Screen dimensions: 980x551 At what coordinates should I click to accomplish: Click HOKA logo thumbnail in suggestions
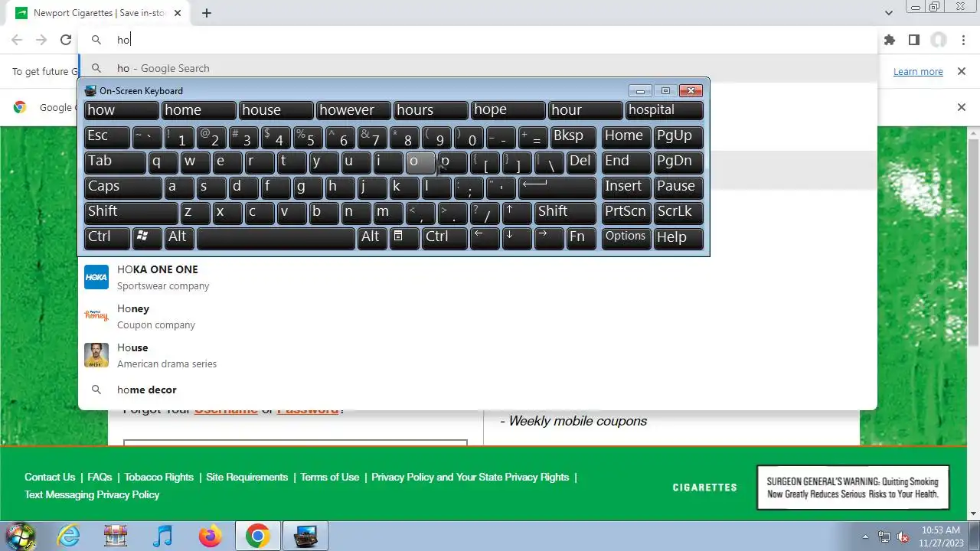[96, 277]
